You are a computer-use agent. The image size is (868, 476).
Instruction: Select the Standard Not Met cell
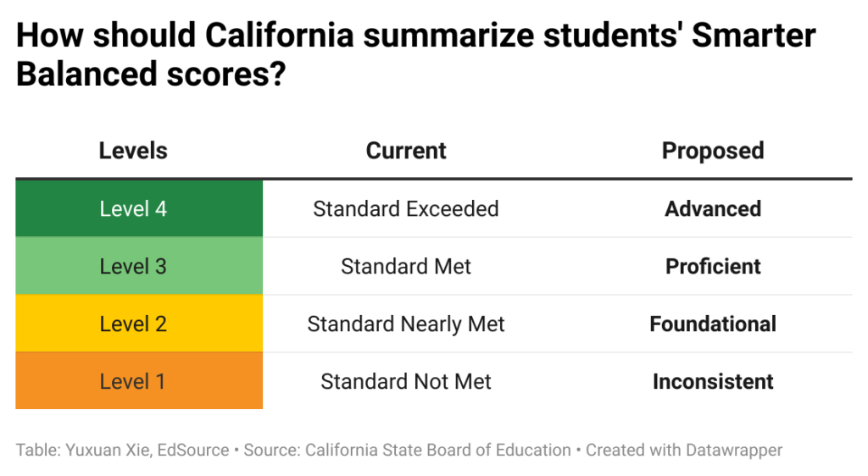[x=406, y=381]
